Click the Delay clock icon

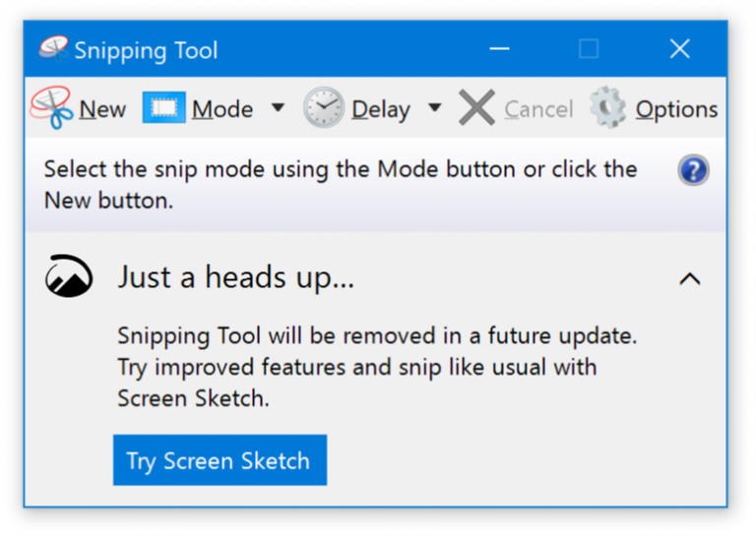(x=324, y=108)
